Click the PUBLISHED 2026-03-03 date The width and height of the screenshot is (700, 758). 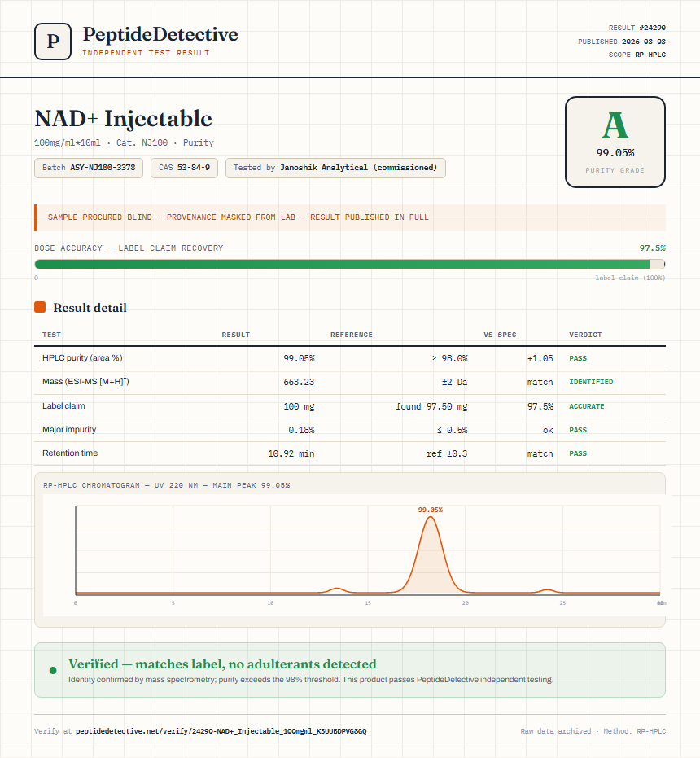[x=622, y=41]
